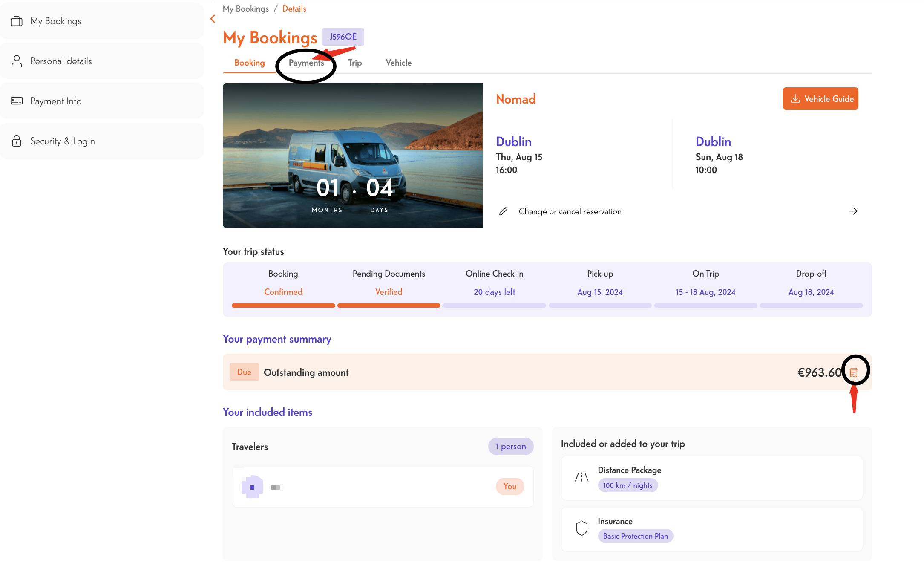Click the Booking Confirmed progress bar

[x=283, y=306]
